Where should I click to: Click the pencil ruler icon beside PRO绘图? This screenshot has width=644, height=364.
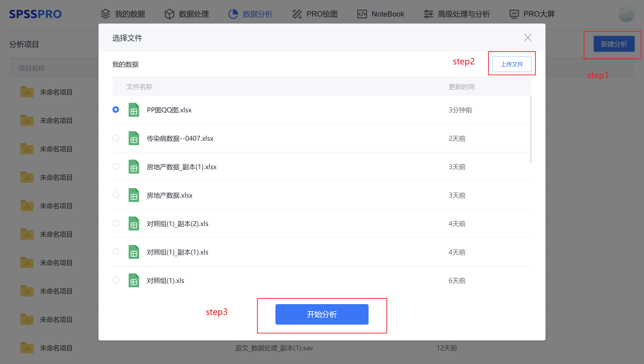(297, 14)
